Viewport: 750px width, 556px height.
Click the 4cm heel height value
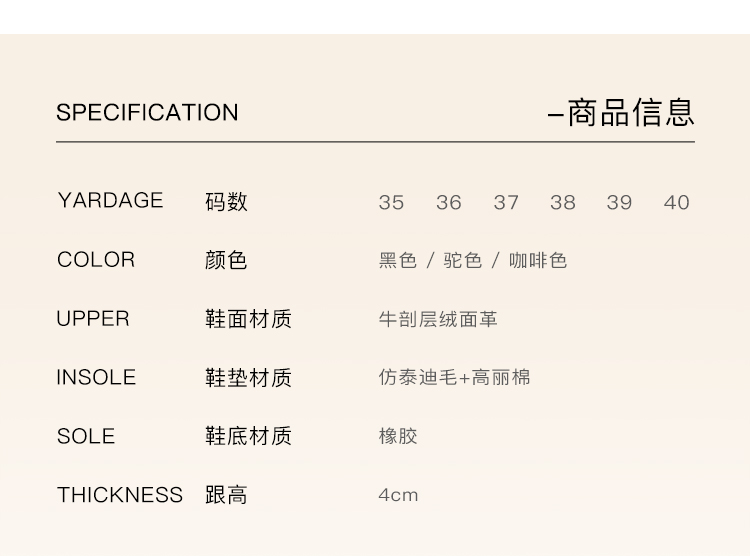[398, 495]
